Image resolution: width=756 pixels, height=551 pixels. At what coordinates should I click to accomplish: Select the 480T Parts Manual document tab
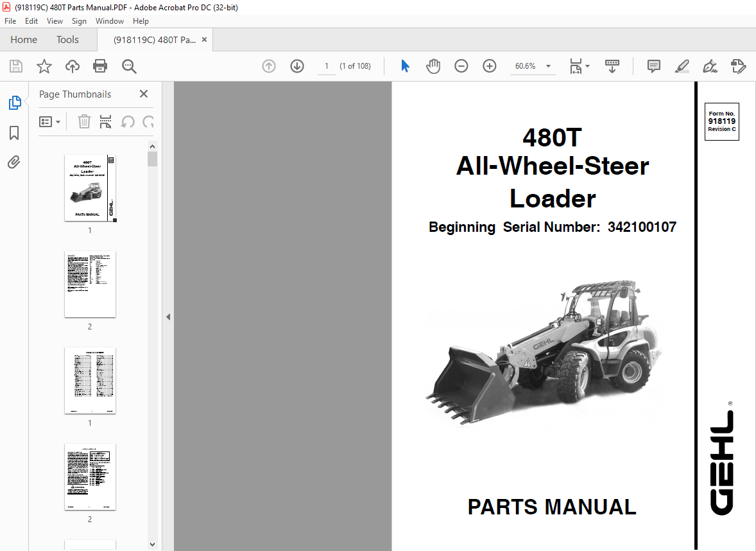(x=154, y=40)
